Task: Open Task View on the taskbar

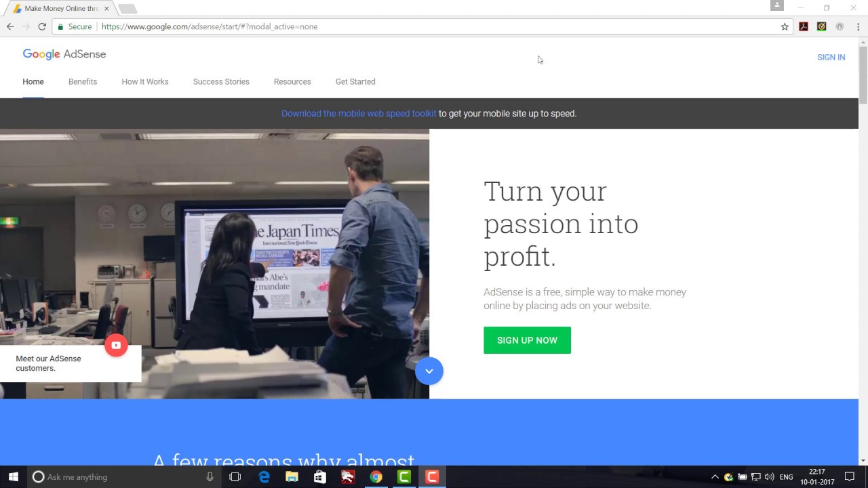Action: tap(235, 476)
